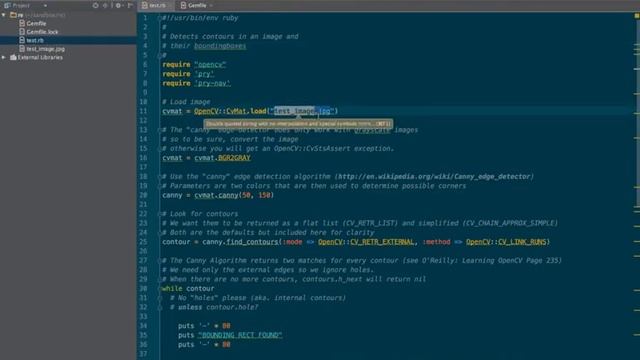
Task: Click line number 25 in gutter
Action: 143,242
